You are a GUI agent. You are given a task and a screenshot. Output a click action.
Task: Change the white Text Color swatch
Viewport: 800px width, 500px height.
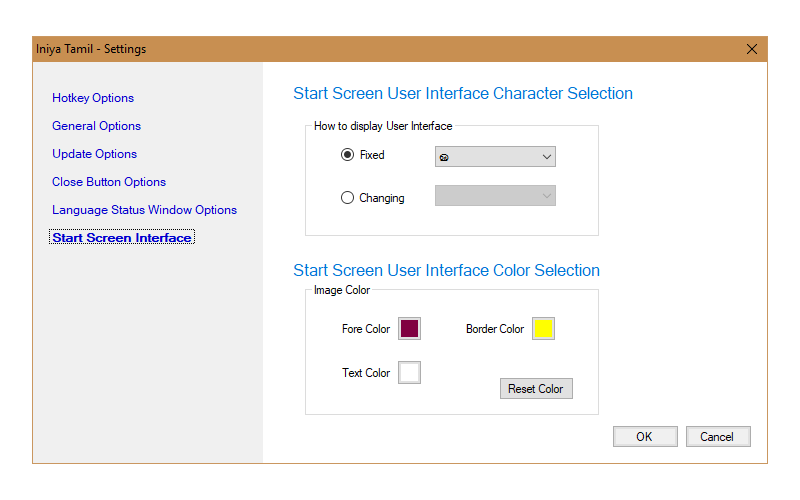[x=409, y=373]
